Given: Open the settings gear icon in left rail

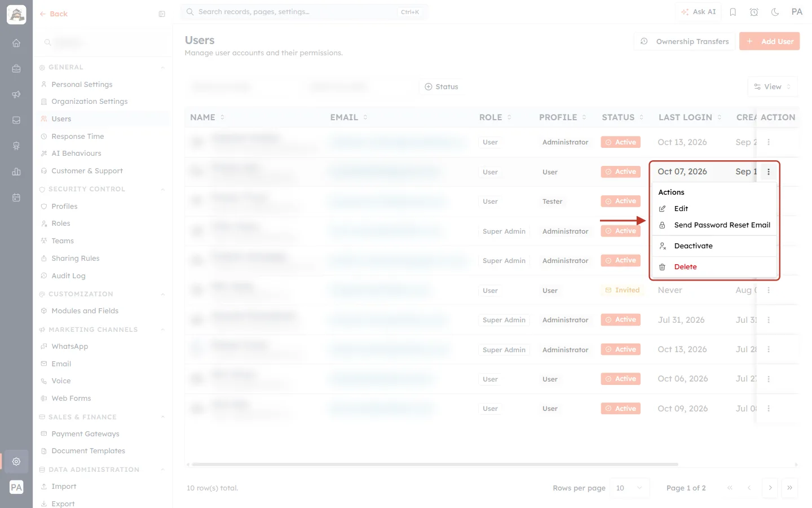Looking at the screenshot, I should [16, 461].
